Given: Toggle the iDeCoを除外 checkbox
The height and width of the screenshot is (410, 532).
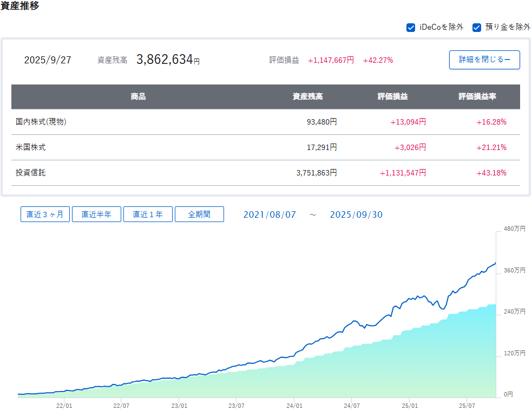Looking at the screenshot, I should 411,28.
